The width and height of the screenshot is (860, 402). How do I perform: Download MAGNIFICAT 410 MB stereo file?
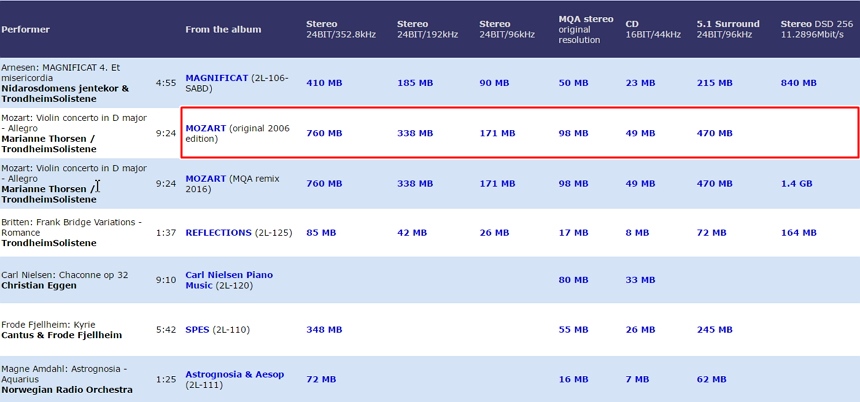pos(324,83)
